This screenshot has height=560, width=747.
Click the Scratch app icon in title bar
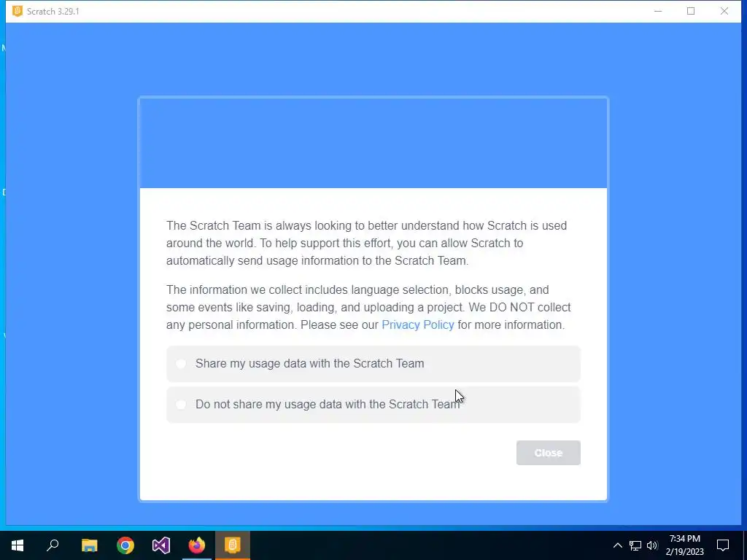point(18,11)
